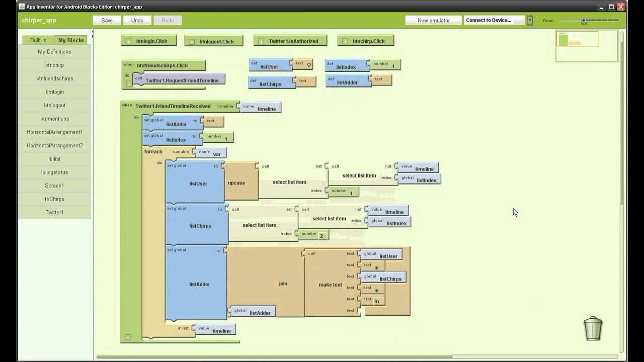Click the help question mark beside Connect to Device

pyautogui.click(x=530, y=21)
